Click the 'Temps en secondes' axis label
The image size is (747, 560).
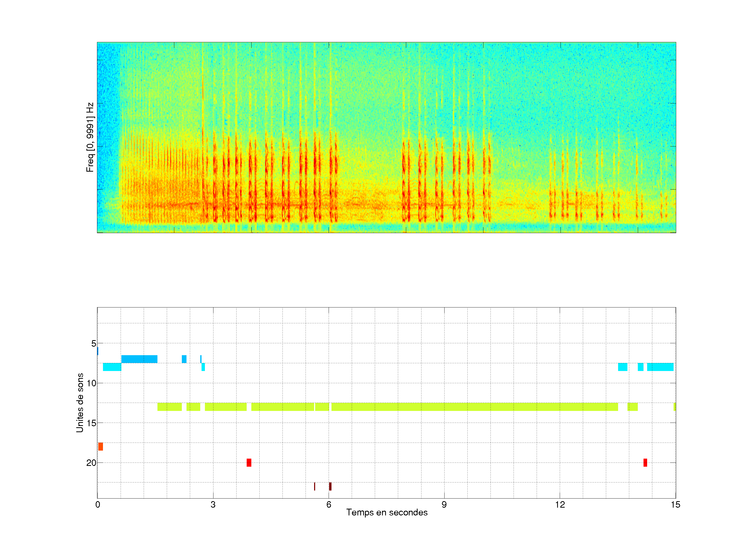tap(387, 512)
